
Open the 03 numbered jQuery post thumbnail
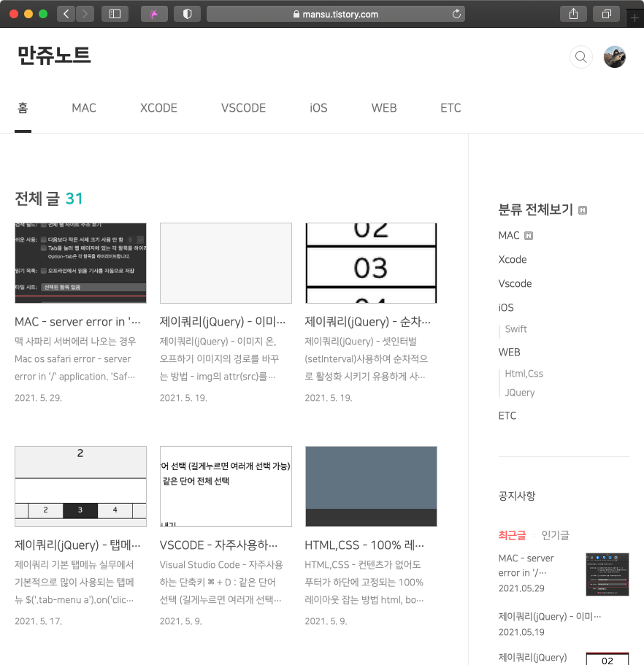371,263
